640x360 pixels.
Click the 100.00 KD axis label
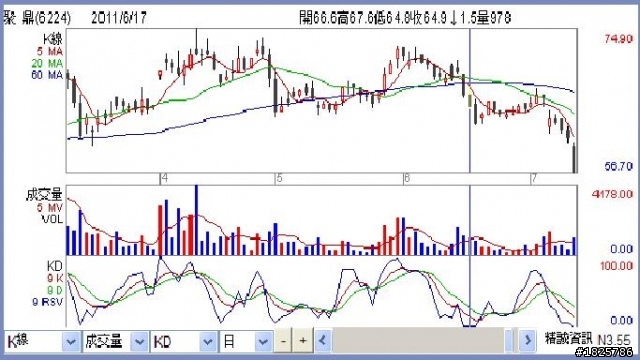click(x=616, y=266)
